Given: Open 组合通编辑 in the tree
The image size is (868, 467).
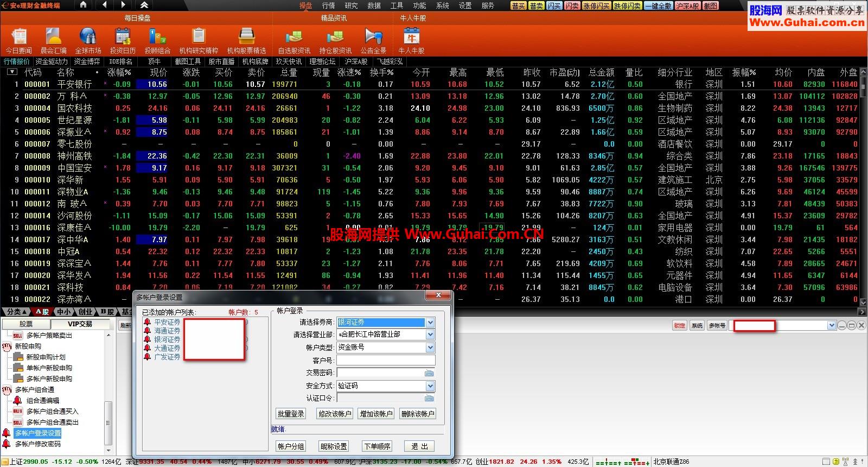Looking at the screenshot, I should click(42, 400).
